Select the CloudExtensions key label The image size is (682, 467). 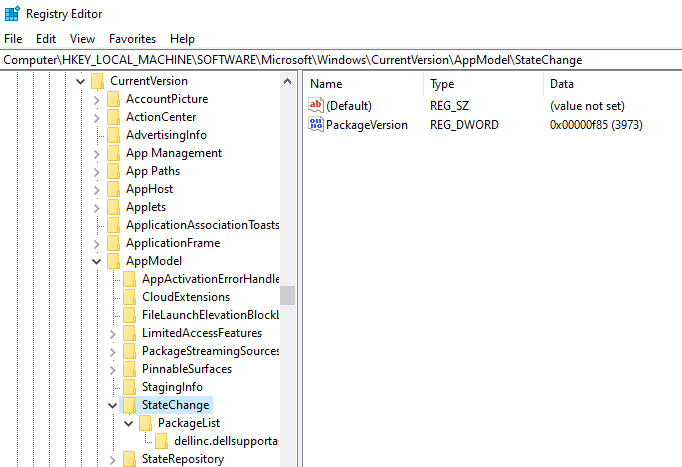coord(186,297)
